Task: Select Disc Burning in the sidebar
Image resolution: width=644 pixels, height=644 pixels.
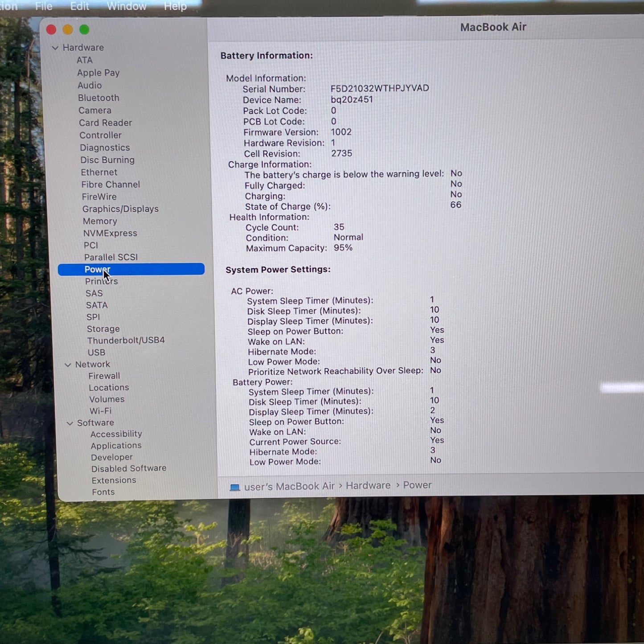Action: (x=107, y=160)
